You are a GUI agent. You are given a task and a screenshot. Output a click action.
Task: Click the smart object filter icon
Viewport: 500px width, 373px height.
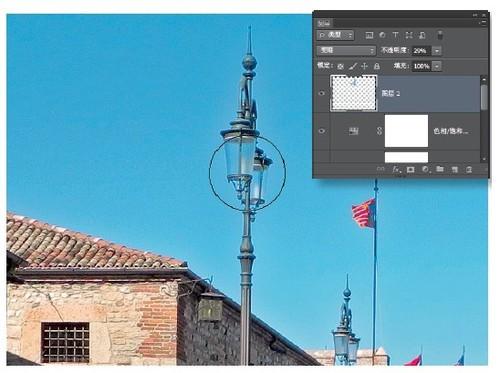click(x=422, y=35)
